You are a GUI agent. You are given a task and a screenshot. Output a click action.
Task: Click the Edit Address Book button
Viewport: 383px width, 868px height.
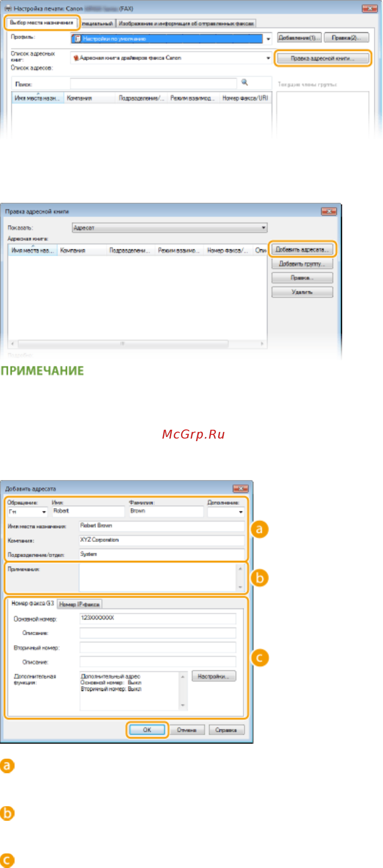click(323, 58)
